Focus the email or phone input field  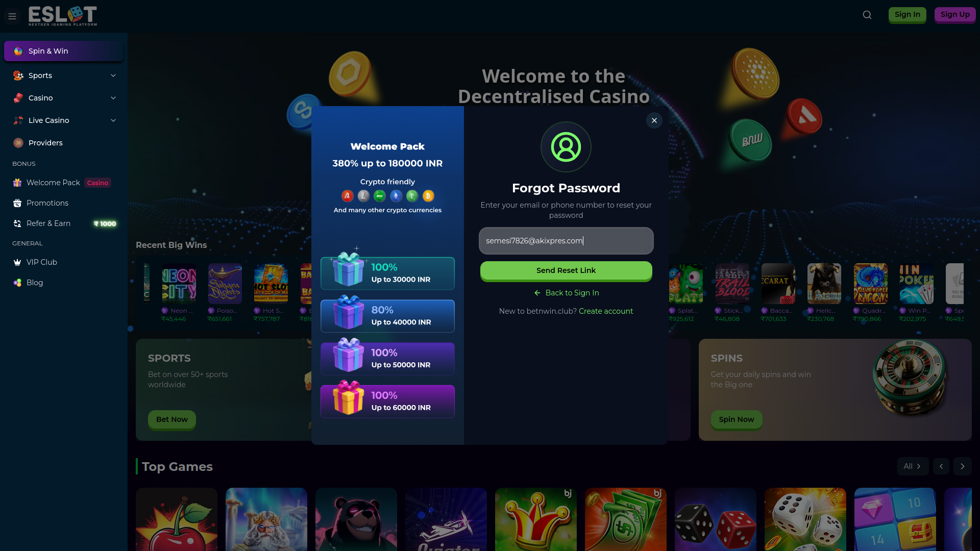pyautogui.click(x=566, y=241)
